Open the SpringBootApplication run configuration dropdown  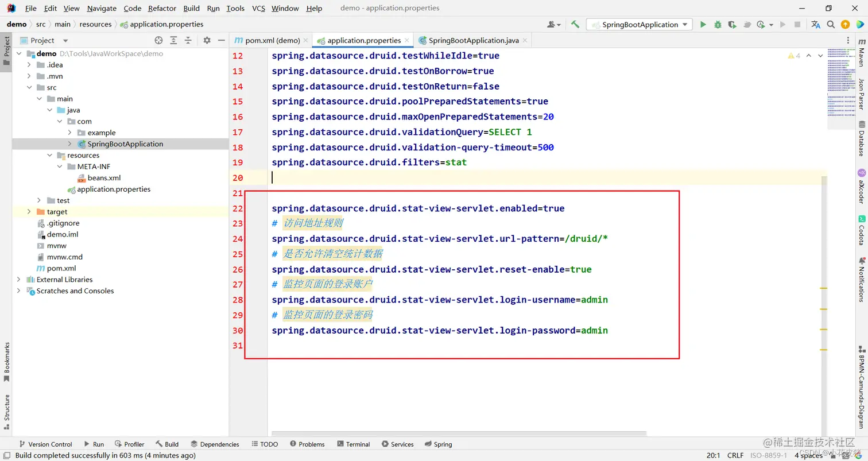pos(640,25)
